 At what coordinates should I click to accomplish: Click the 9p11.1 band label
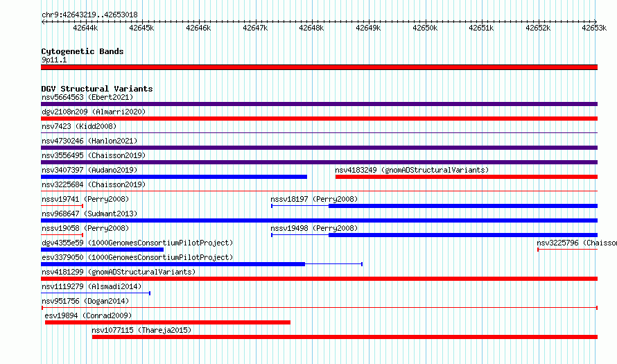click(54, 60)
